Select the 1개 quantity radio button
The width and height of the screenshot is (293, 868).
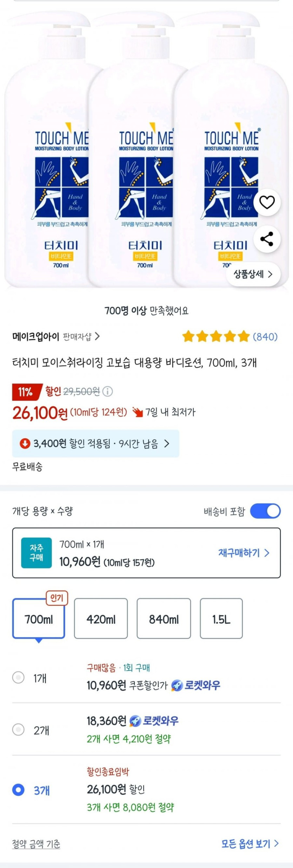click(x=18, y=677)
